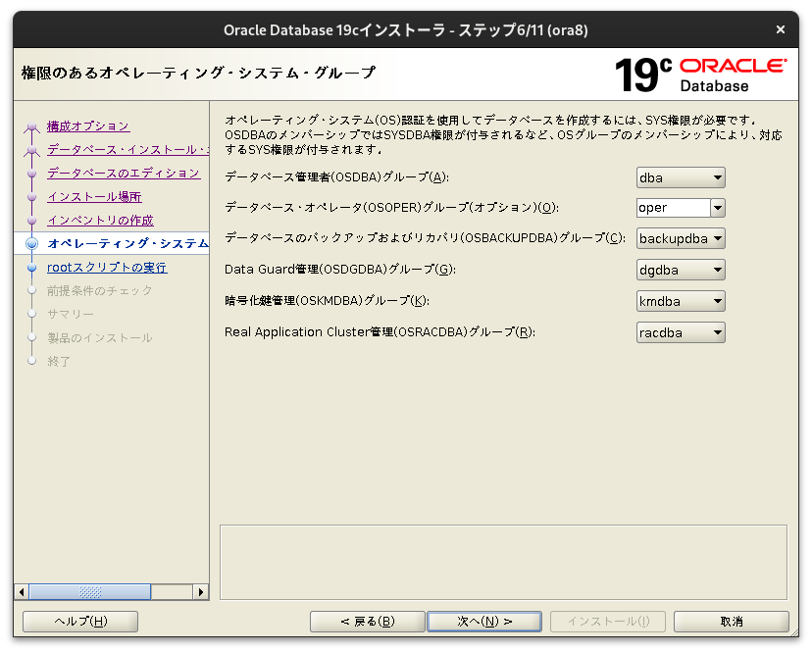Click the ヘルプ(H) button

(x=79, y=621)
